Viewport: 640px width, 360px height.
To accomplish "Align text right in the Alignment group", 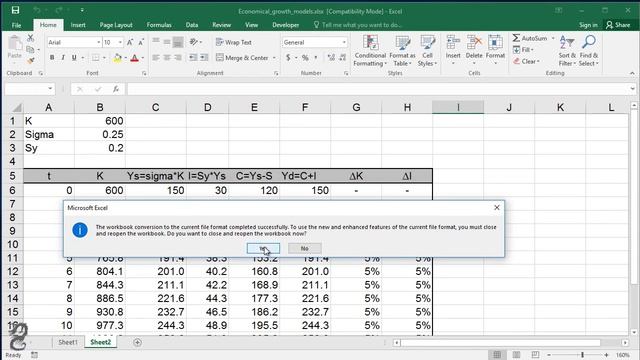I will click(178, 58).
